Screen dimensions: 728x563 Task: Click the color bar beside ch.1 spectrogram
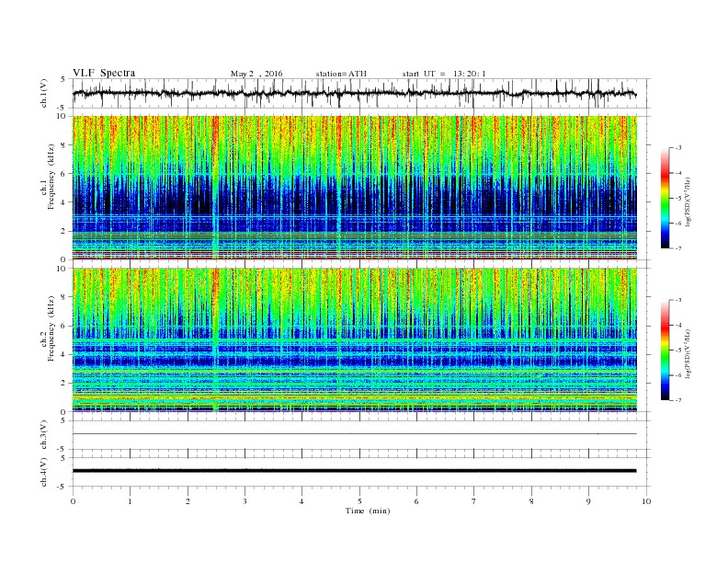(665, 198)
